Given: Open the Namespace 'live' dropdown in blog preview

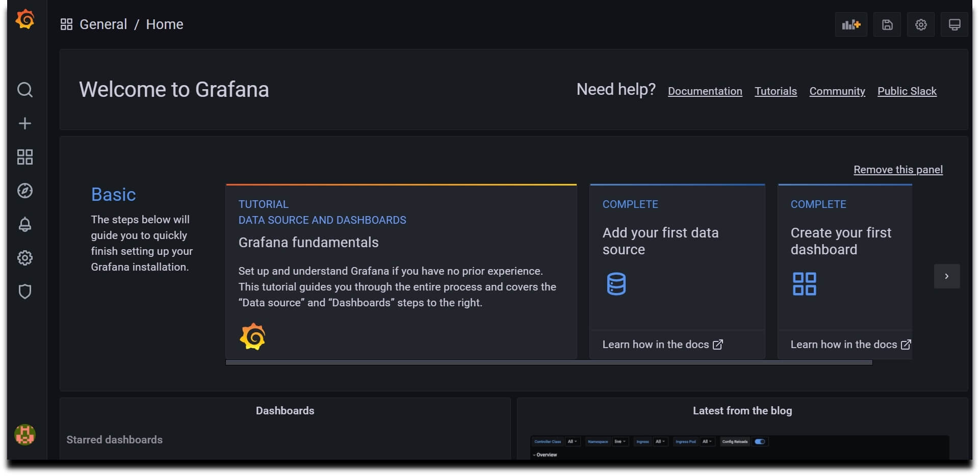Looking at the screenshot, I should tap(620, 442).
